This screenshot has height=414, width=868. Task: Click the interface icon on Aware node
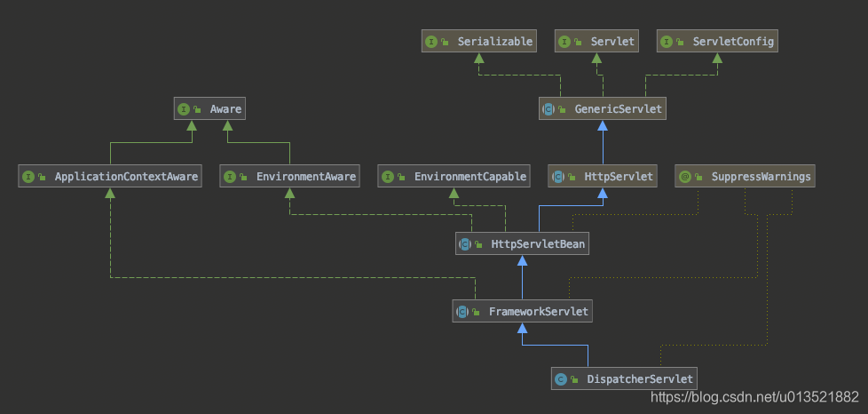[183, 109]
